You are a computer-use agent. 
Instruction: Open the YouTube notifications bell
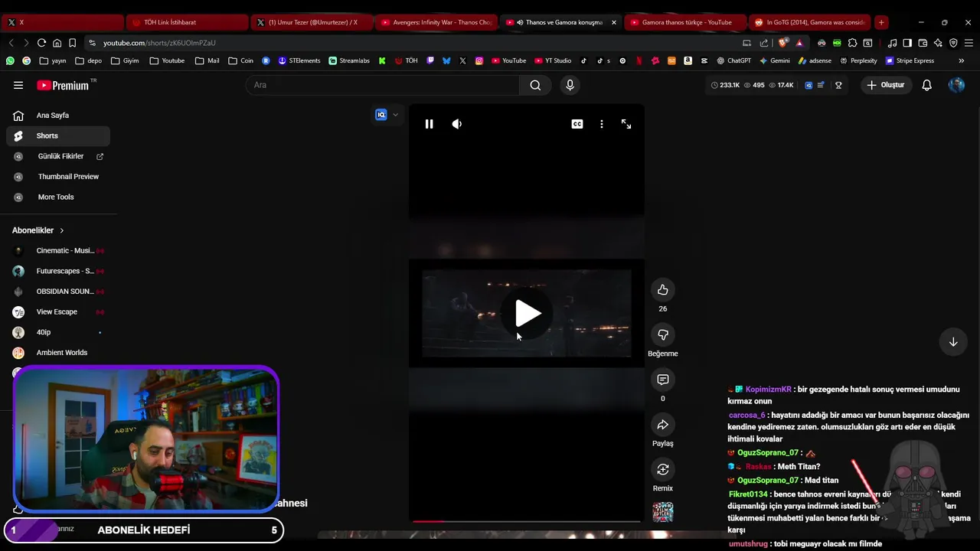[x=926, y=85]
